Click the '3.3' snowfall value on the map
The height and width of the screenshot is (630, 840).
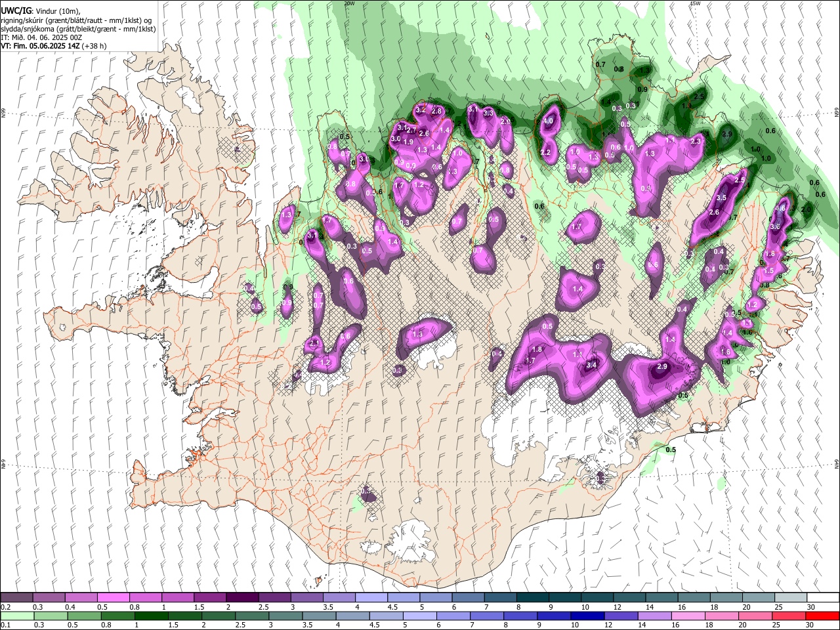488,113
